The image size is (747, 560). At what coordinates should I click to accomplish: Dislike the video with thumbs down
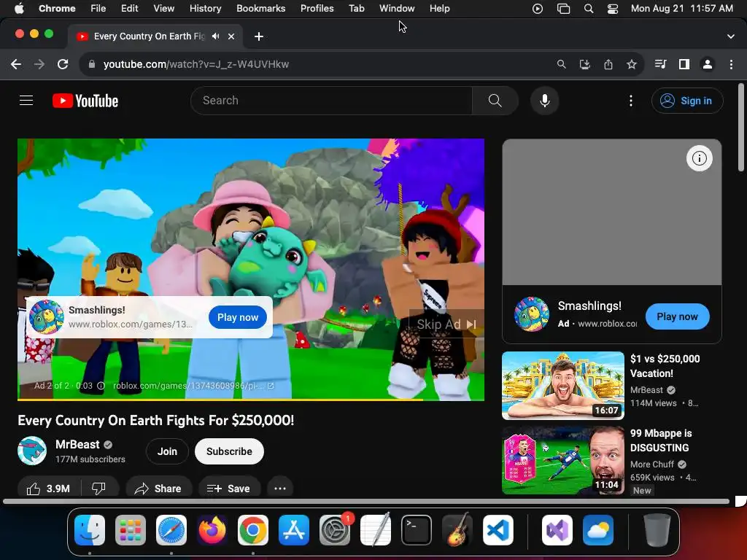[x=98, y=489]
